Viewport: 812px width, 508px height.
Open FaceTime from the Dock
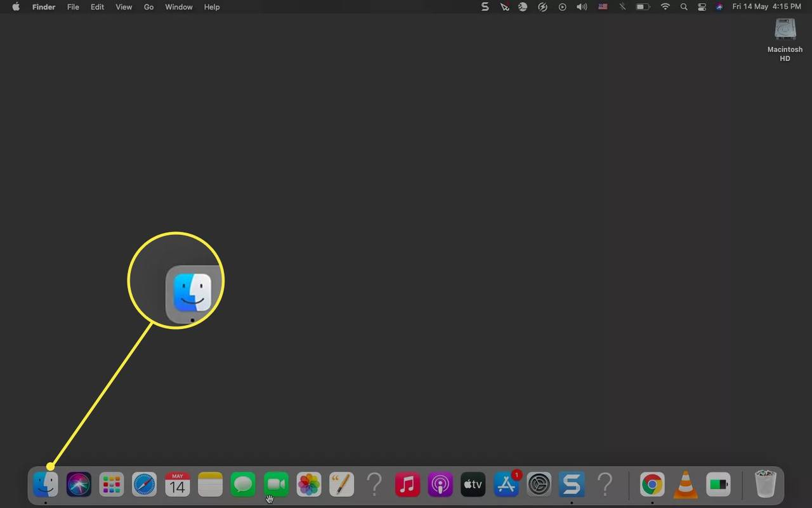tap(276, 485)
